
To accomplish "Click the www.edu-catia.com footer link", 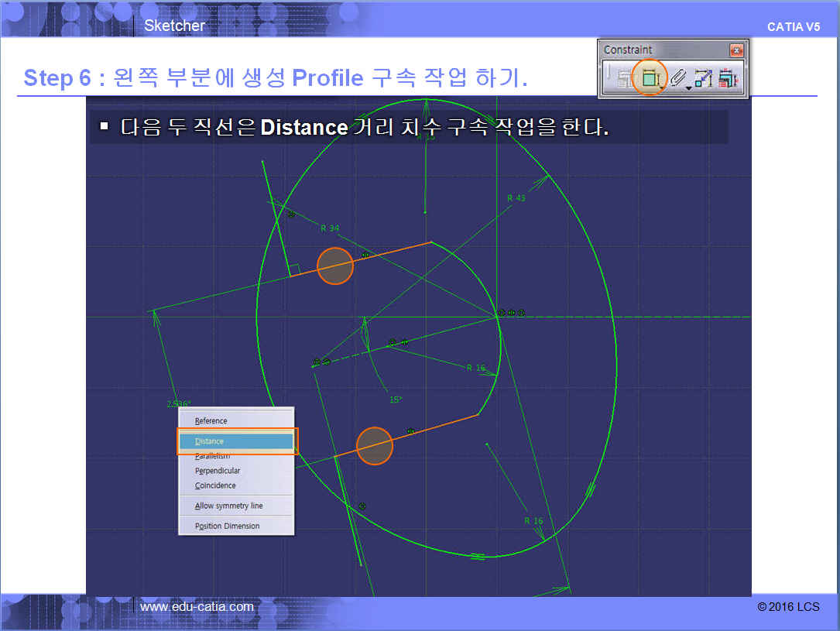I will [x=197, y=607].
